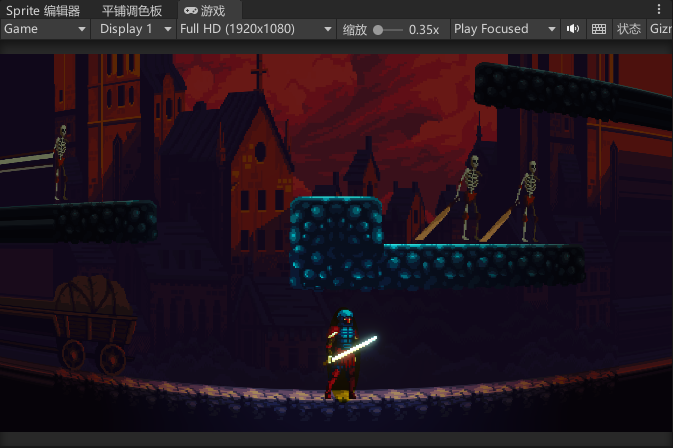This screenshot has width=673, height=448.
Task: Open the three-dot panel options menu
Action: click(x=659, y=10)
